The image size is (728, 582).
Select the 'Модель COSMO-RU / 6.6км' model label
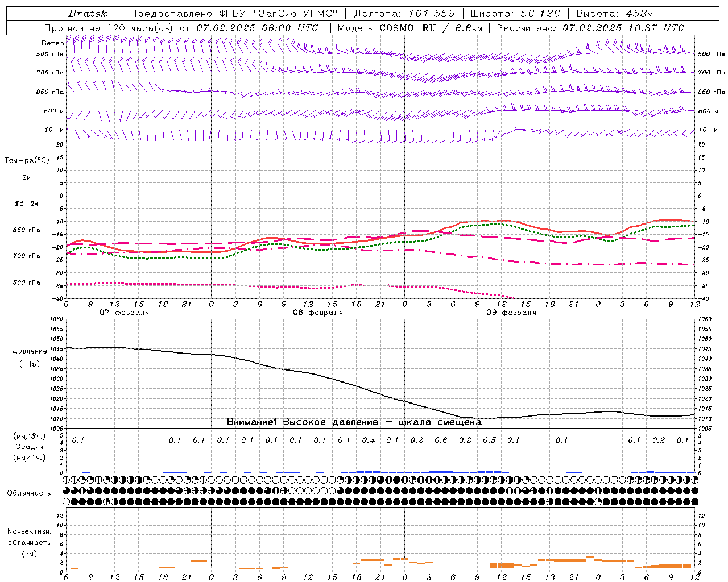[x=410, y=28]
